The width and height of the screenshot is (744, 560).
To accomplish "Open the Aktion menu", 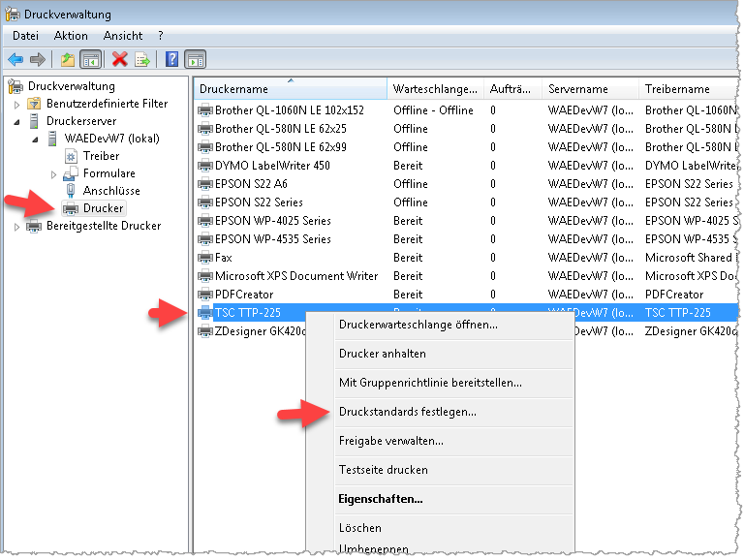I will [x=71, y=36].
